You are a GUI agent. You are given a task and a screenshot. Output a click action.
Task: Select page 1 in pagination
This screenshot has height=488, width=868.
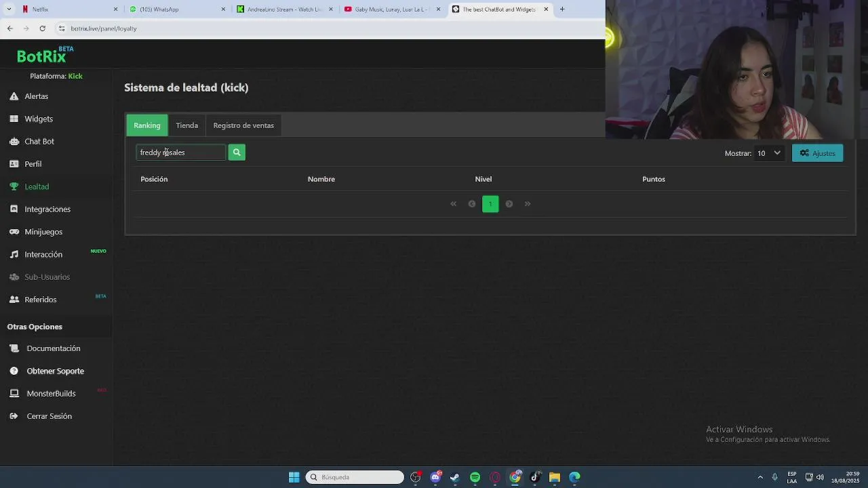click(x=490, y=204)
